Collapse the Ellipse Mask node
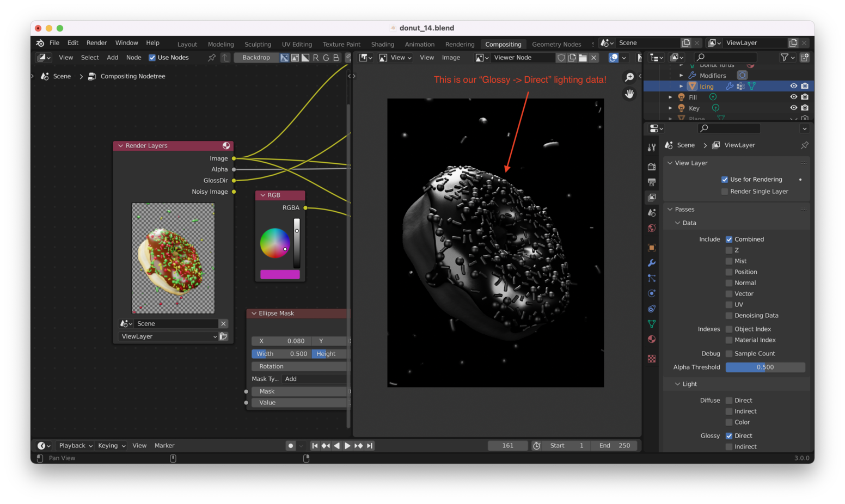 [254, 314]
